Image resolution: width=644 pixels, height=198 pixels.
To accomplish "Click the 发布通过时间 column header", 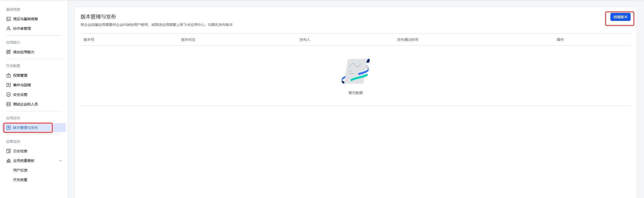I will pos(408,40).
